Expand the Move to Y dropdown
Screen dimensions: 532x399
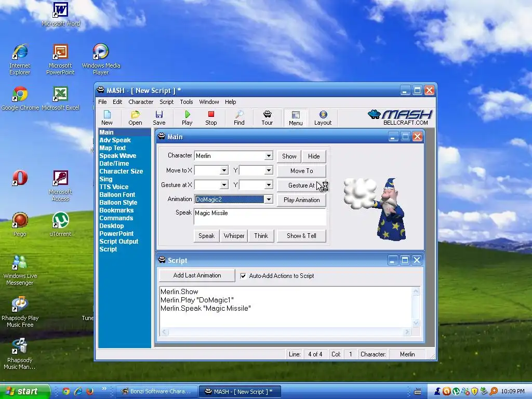click(269, 170)
